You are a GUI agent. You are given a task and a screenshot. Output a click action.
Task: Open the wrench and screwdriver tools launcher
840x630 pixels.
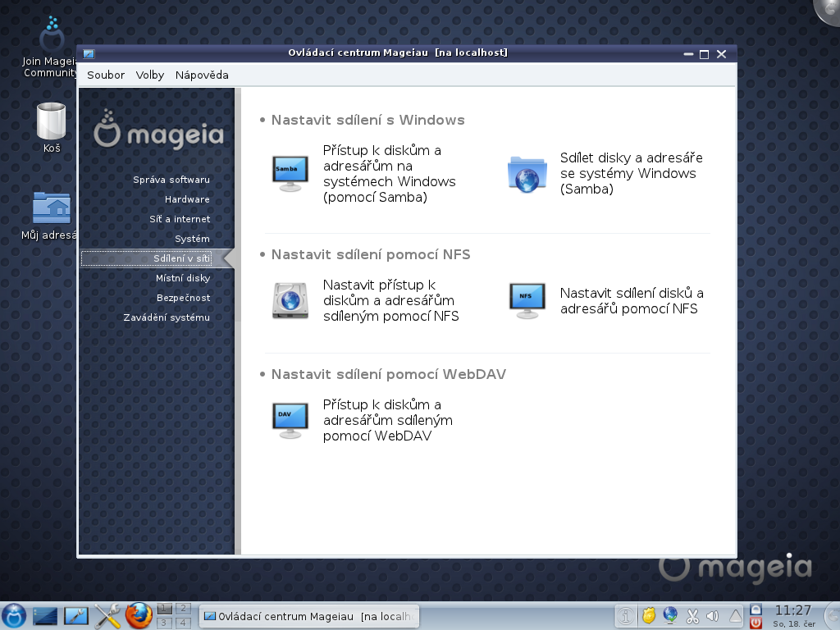point(107,616)
